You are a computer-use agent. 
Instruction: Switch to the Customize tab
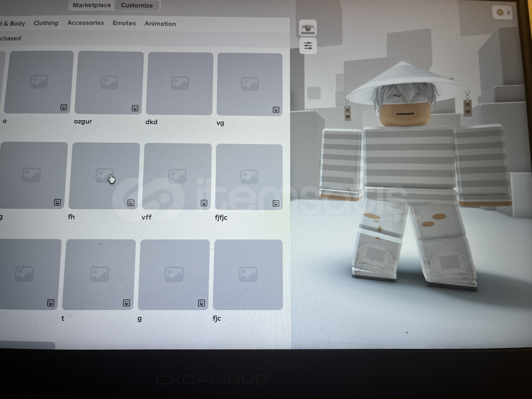point(137,6)
